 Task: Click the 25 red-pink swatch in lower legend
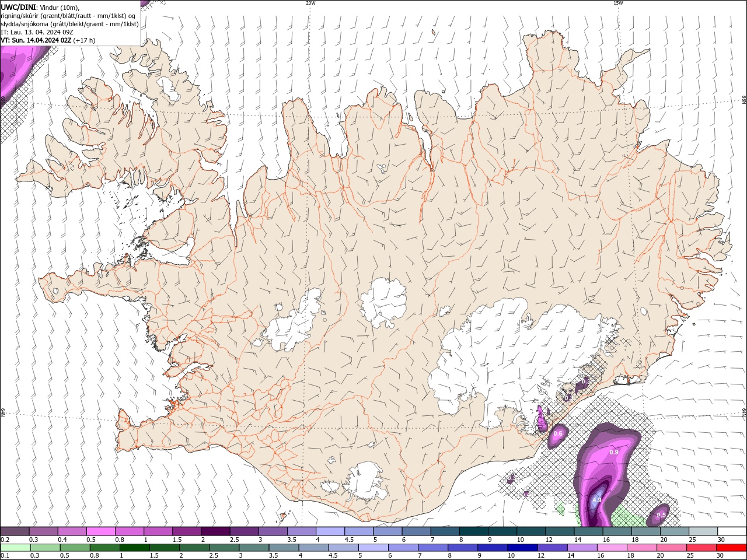[701, 548]
